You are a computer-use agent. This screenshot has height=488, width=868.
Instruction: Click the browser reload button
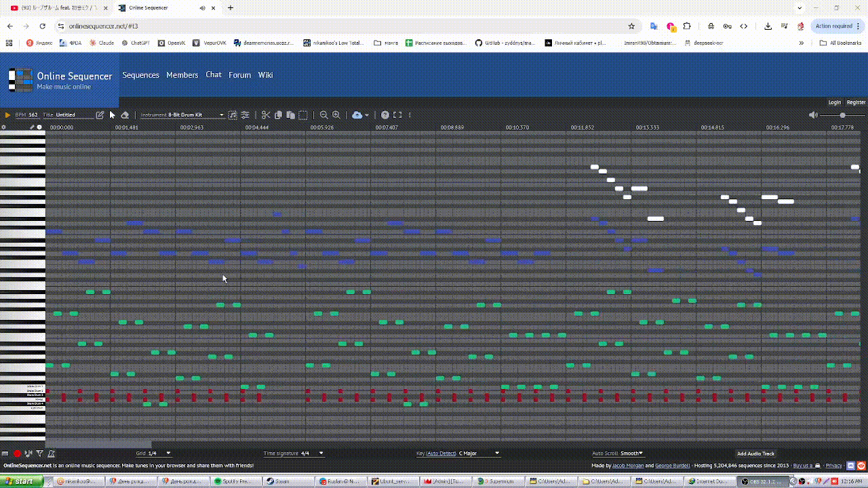click(x=43, y=26)
